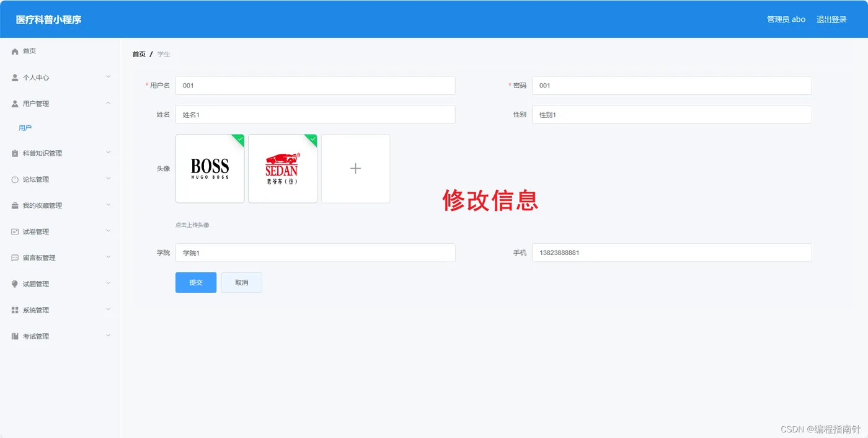
Task: Click the user icon beside 用户管理
Action: (x=15, y=104)
